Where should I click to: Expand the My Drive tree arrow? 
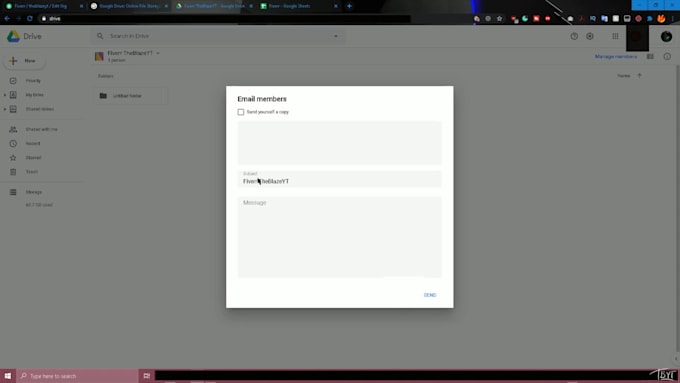point(5,95)
